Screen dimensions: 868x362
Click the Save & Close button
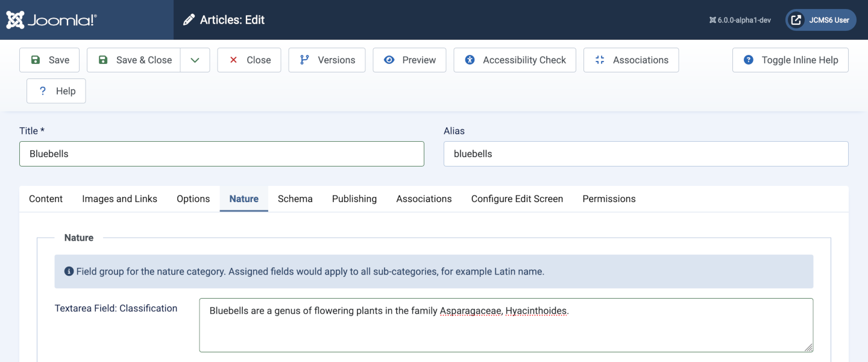pos(133,60)
